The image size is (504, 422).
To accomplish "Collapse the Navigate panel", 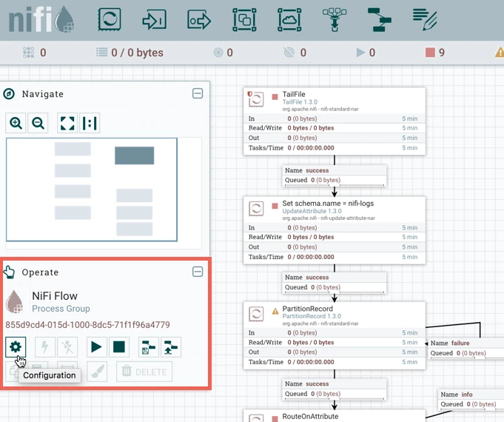I will (x=198, y=93).
